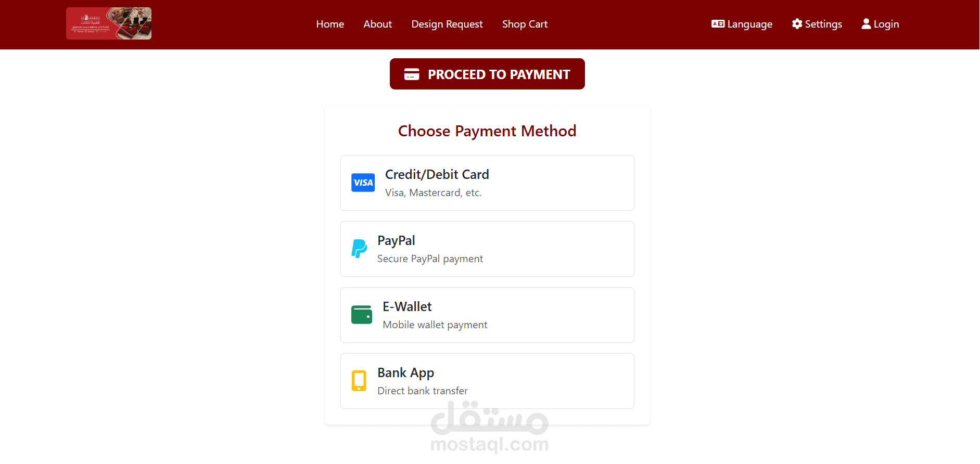Image resolution: width=980 pixels, height=464 pixels.
Task: Choose Bank App direct transfer option
Action: pos(487,381)
